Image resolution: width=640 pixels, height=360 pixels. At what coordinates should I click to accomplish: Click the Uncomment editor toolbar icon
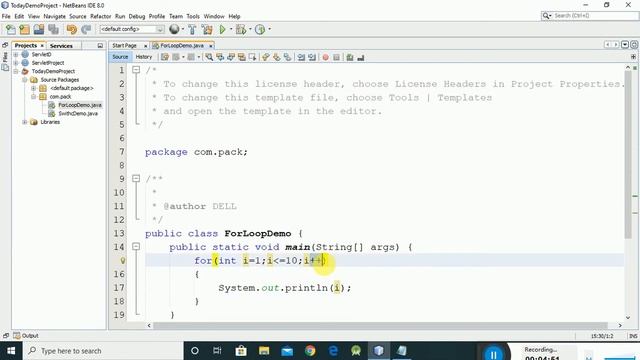pyautogui.click(x=360, y=58)
